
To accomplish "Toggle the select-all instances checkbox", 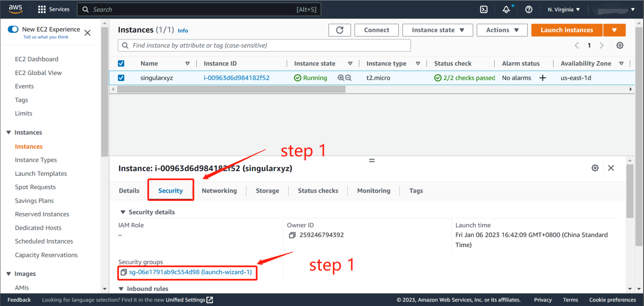I will point(121,64).
